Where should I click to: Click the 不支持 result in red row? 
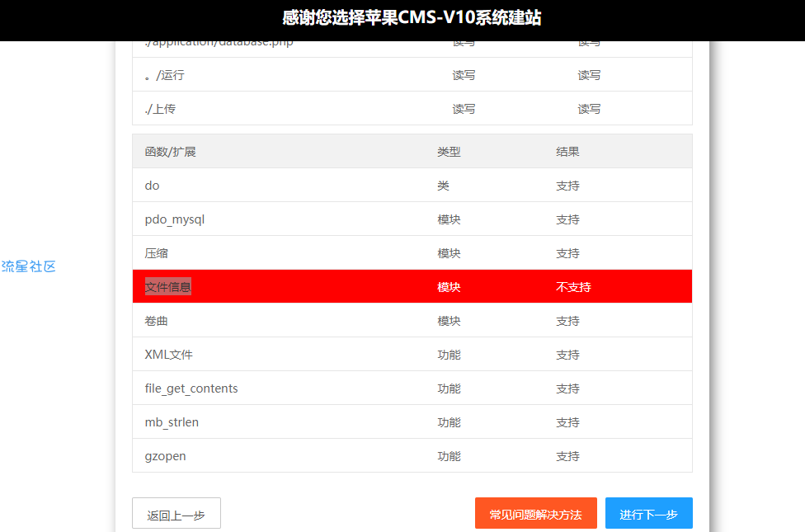point(573,287)
